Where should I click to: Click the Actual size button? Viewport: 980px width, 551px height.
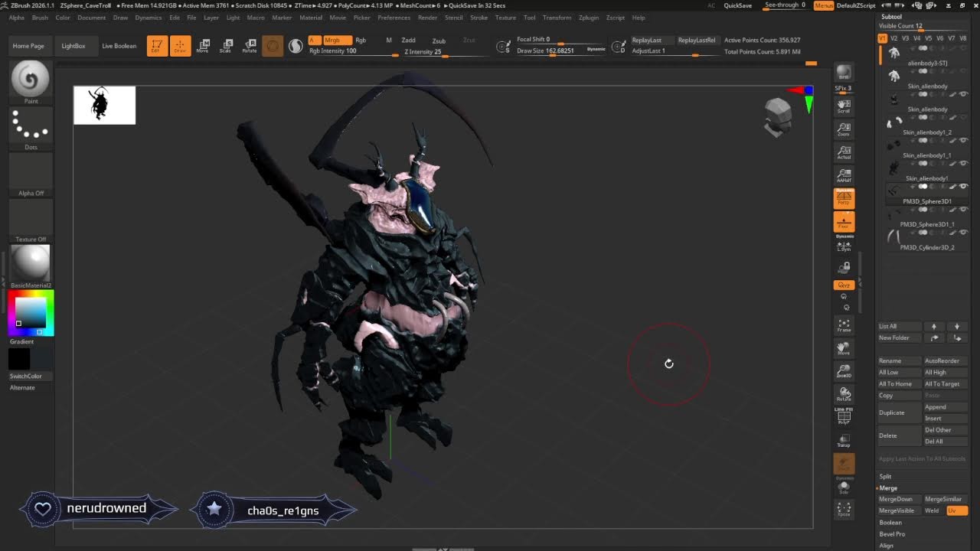pyautogui.click(x=844, y=152)
